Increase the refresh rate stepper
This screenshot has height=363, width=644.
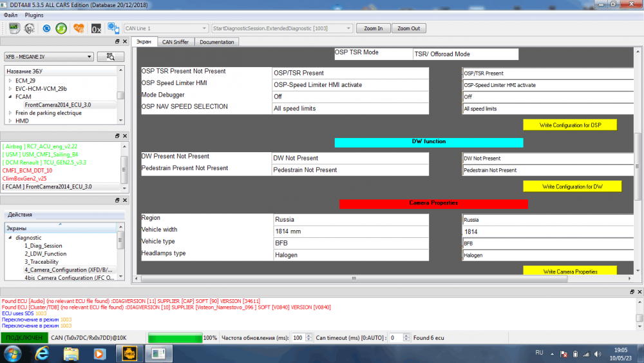point(309,335)
